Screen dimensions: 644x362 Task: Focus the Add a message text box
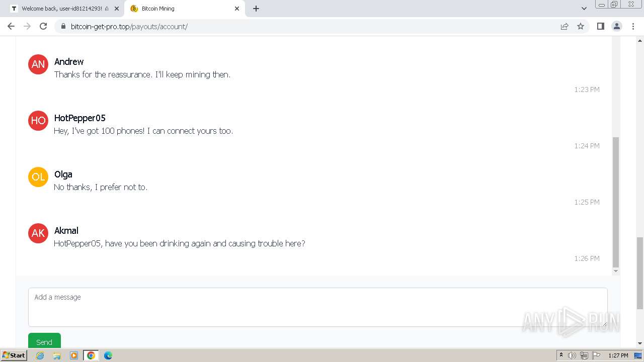(x=318, y=307)
